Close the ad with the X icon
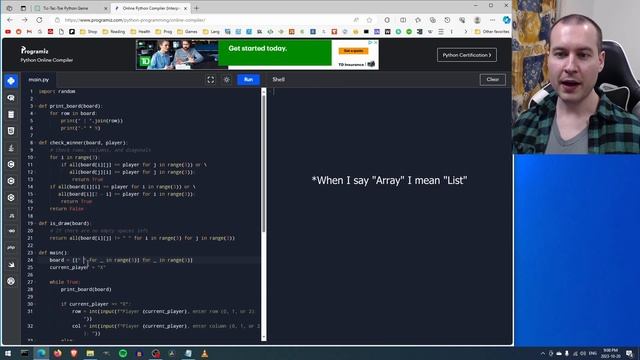The height and width of the screenshot is (360, 640). point(376,42)
